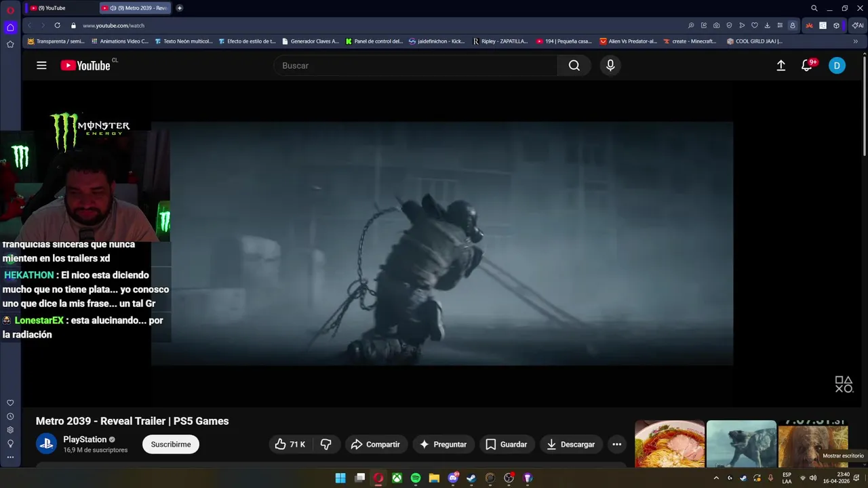Click the Buscar search field

coord(416,66)
